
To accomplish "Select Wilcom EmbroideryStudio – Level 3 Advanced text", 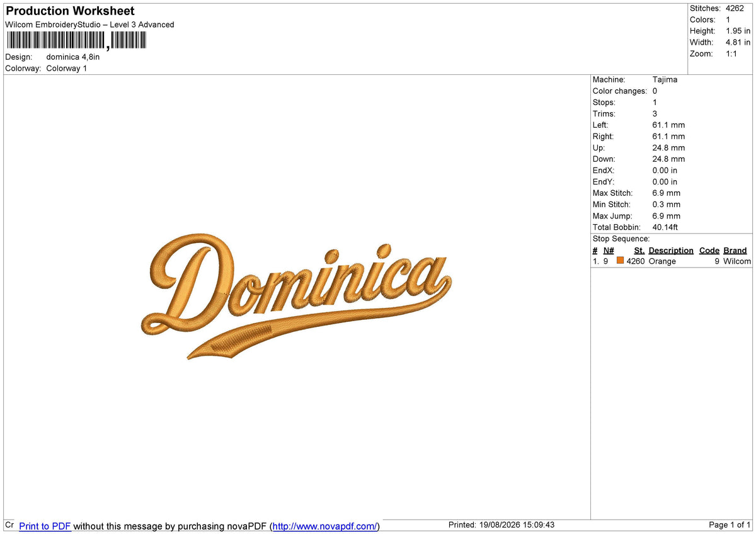I will pos(89,25).
